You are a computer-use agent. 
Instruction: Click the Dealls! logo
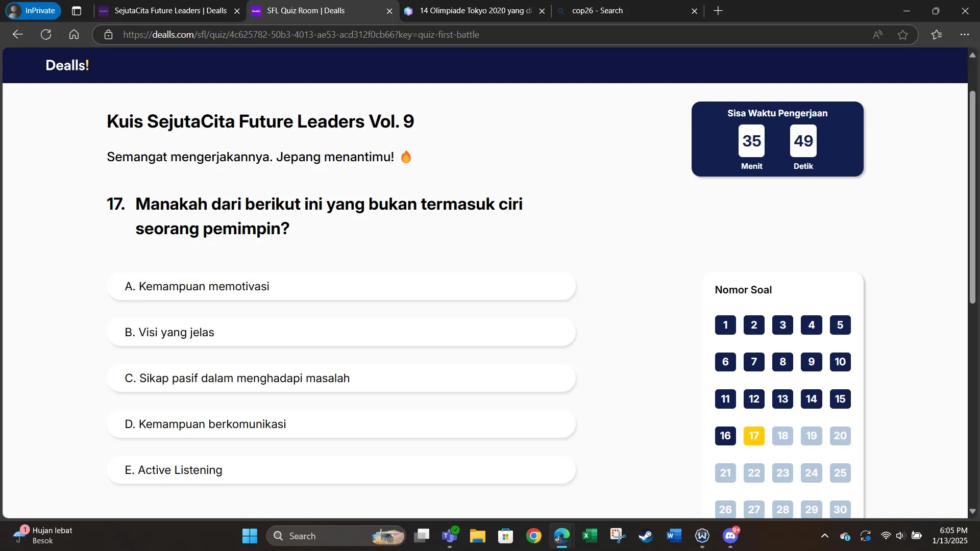point(66,65)
